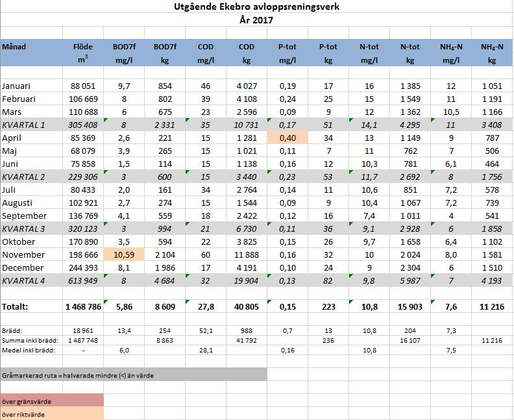Click December flow value 244 393
This screenshot has height=420, width=514.
click(x=83, y=268)
